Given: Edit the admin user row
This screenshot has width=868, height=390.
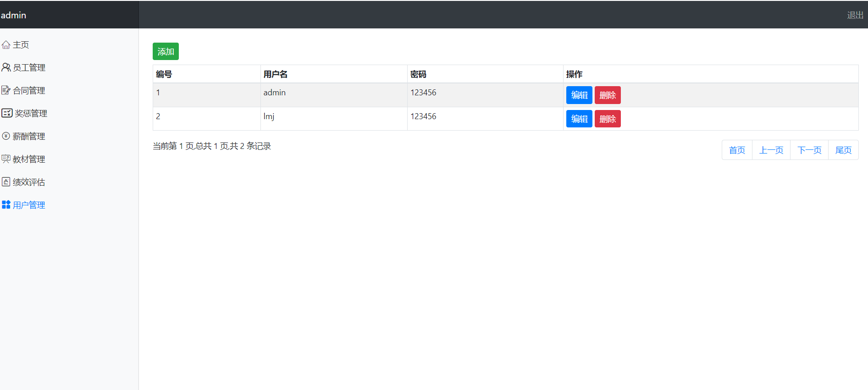Looking at the screenshot, I should click(579, 95).
